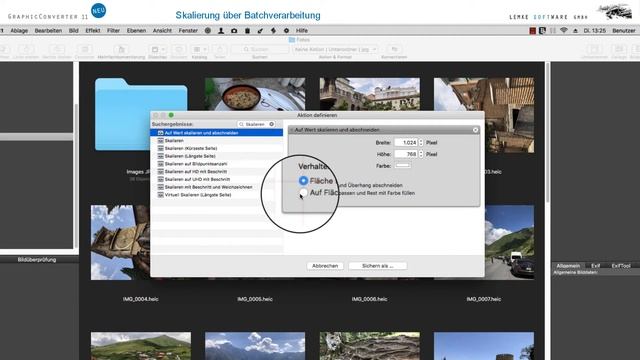The height and width of the screenshot is (360, 640).
Task: Click the Suchen field in browser toolbar
Action: point(260,49)
